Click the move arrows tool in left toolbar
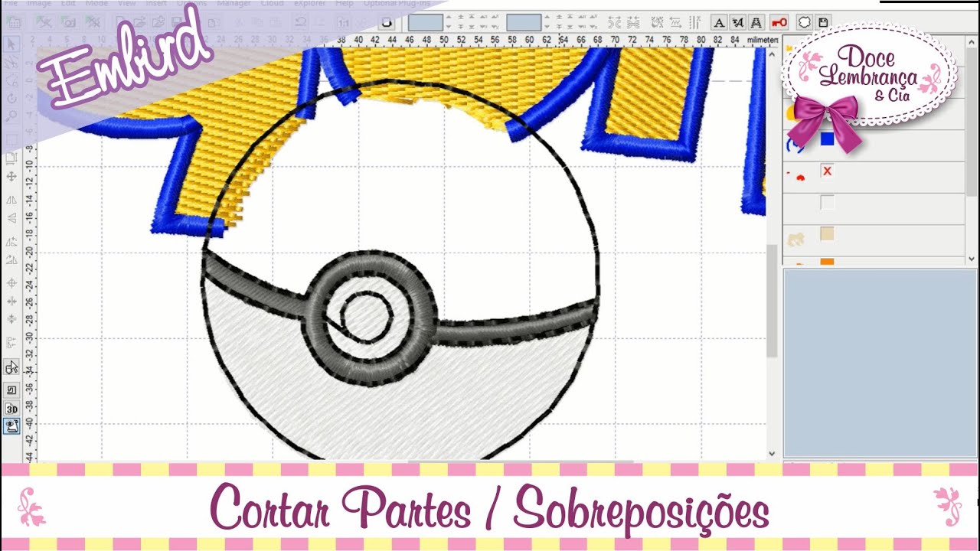The width and height of the screenshot is (980, 551). [x=11, y=177]
